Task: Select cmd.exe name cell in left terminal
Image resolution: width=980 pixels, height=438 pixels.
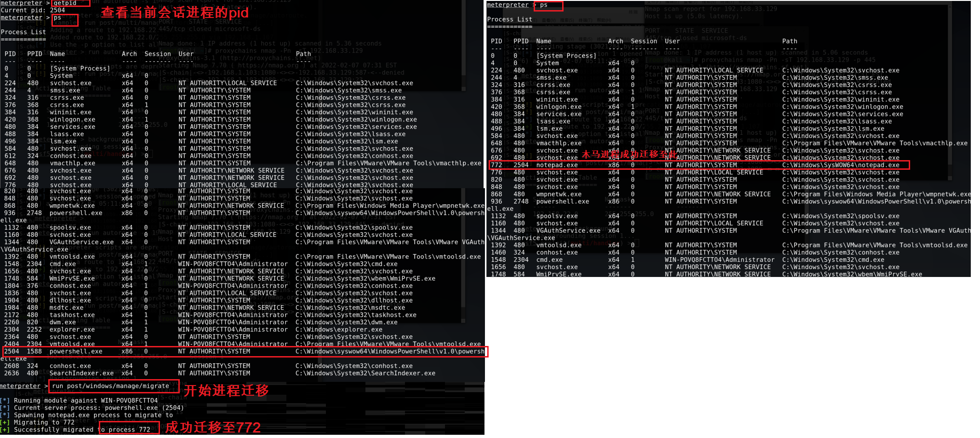Action: 63,264
